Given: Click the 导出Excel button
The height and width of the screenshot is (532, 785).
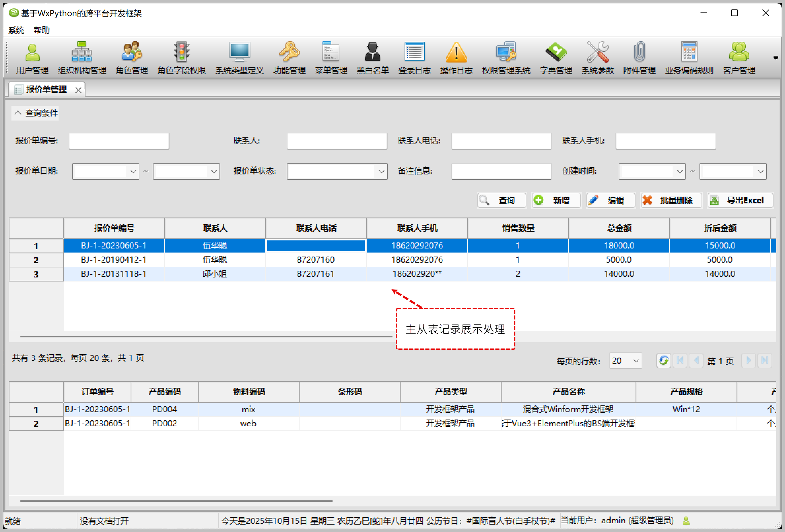Looking at the screenshot, I should [741, 200].
